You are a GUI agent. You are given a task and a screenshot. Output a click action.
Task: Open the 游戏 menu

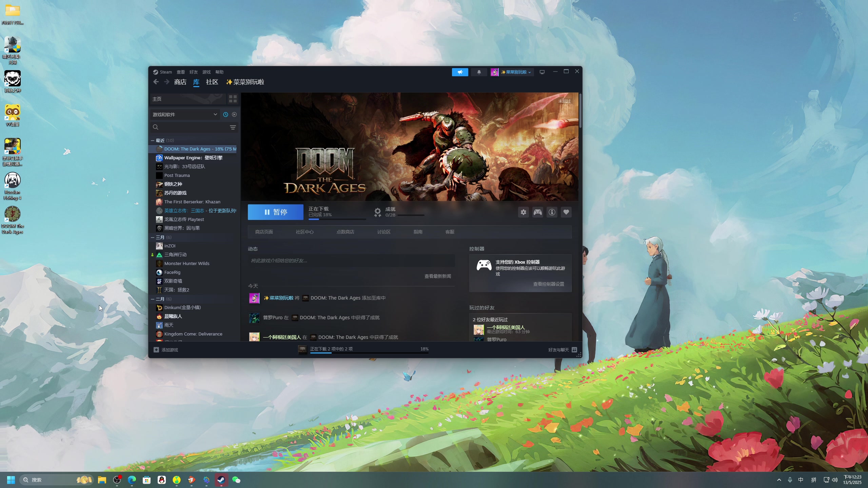pos(206,72)
